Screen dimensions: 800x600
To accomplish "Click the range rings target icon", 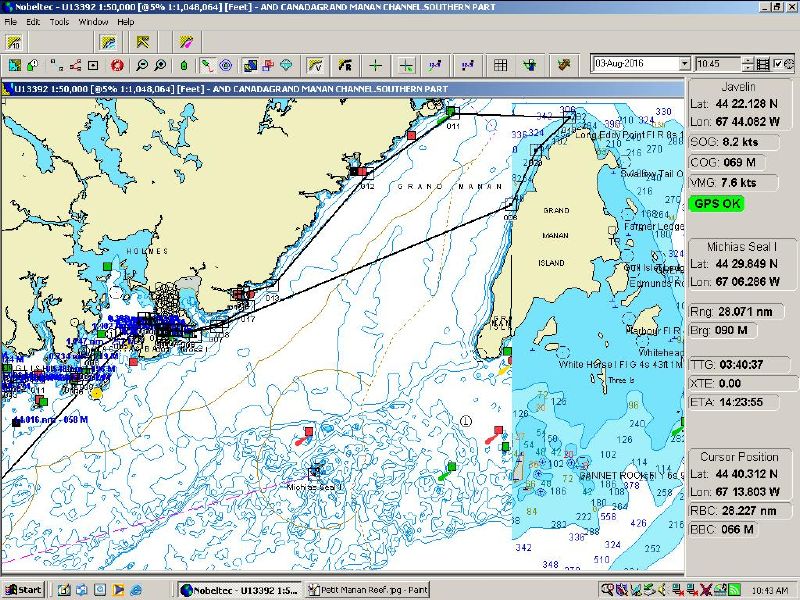I will [226, 65].
